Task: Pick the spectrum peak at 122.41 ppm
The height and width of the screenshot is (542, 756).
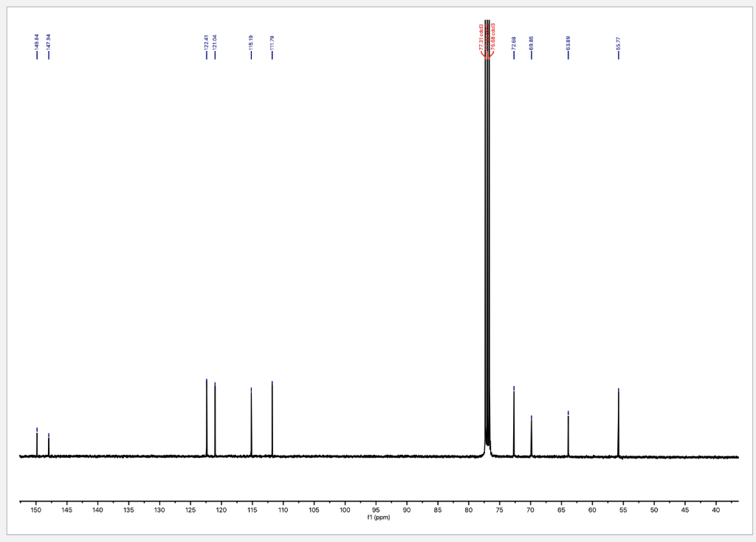Action: [207, 418]
